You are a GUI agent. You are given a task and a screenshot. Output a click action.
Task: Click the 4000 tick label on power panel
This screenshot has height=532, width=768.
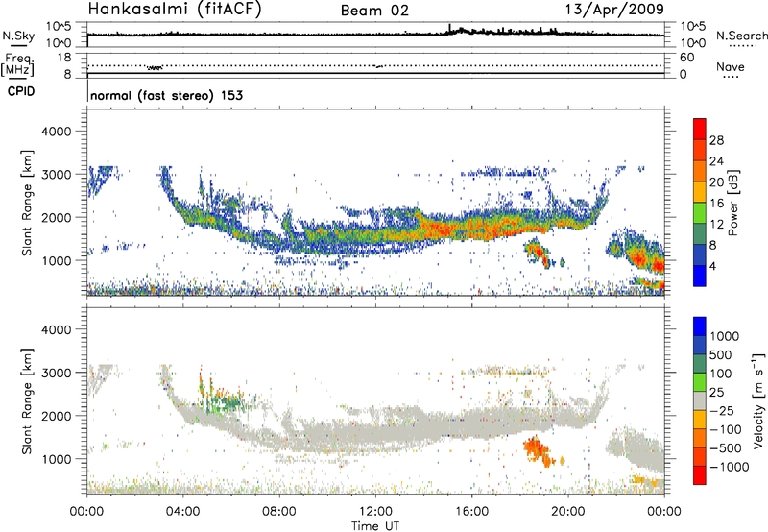pyautogui.click(x=56, y=132)
